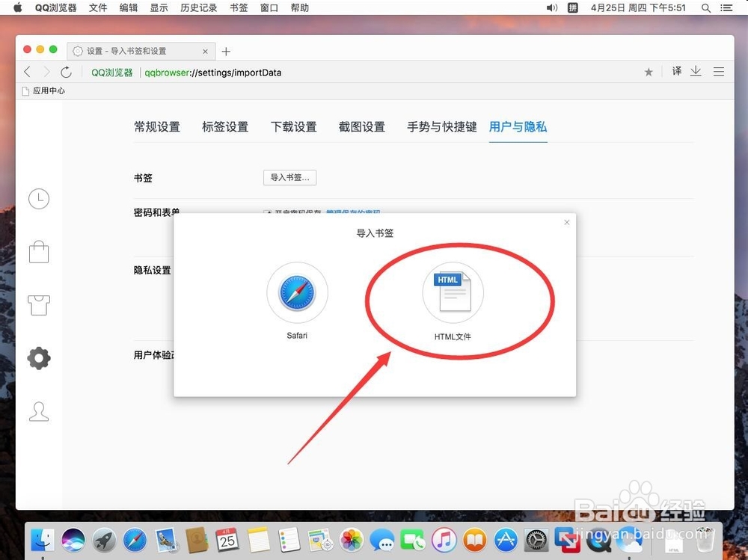This screenshot has height=560, width=748.
Task: Open Finder from the Dock
Action: (43, 540)
